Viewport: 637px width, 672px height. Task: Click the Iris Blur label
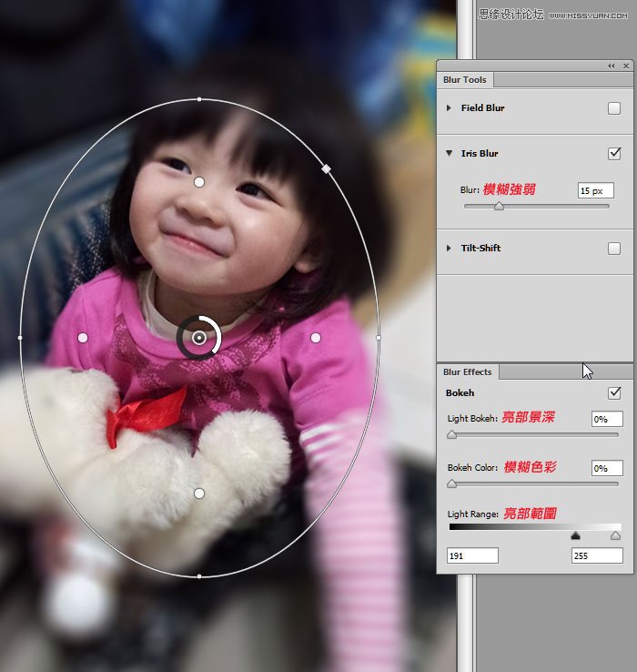pos(480,153)
